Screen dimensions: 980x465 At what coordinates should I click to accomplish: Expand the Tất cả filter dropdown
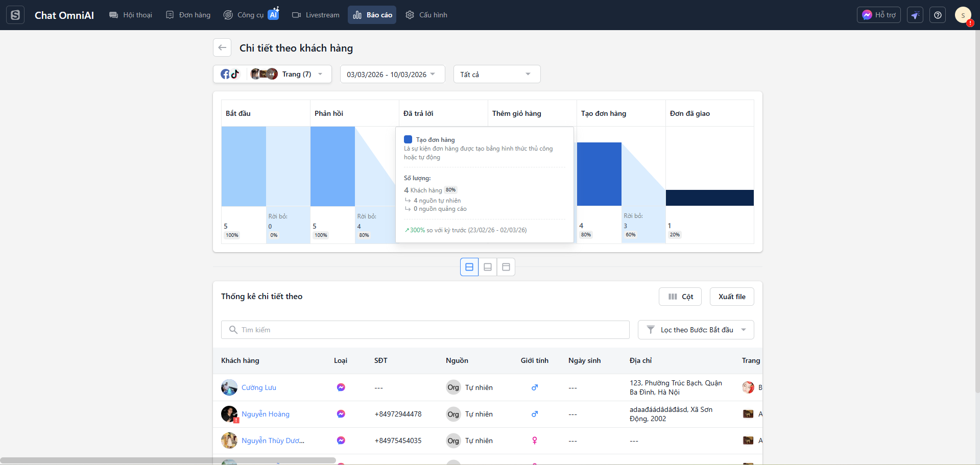pyautogui.click(x=496, y=74)
